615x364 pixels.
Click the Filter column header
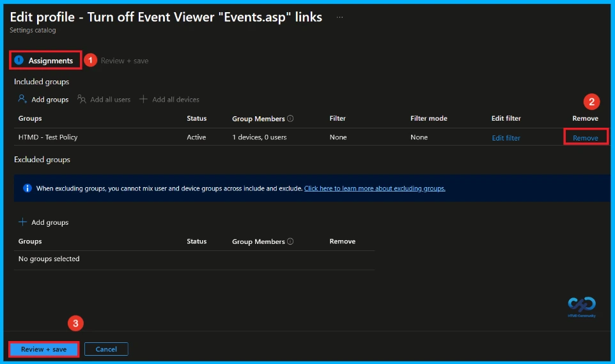pyautogui.click(x=338, y=118)
